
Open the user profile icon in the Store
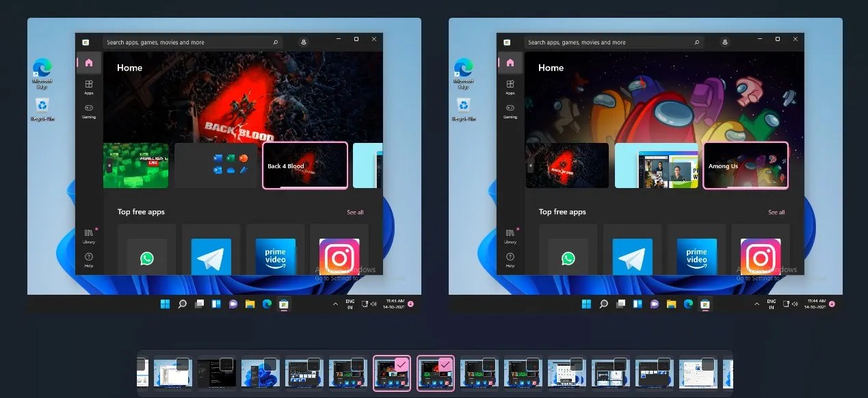304,42
